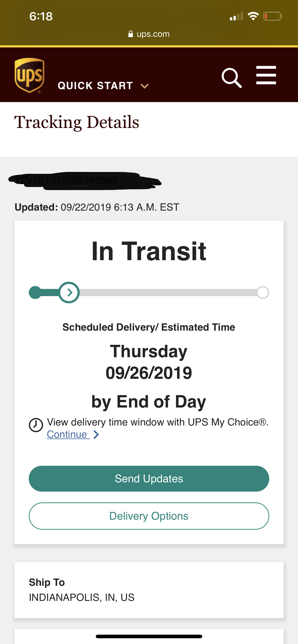
Task: Open Delivery Options
Action: click(x=149, y=516)
